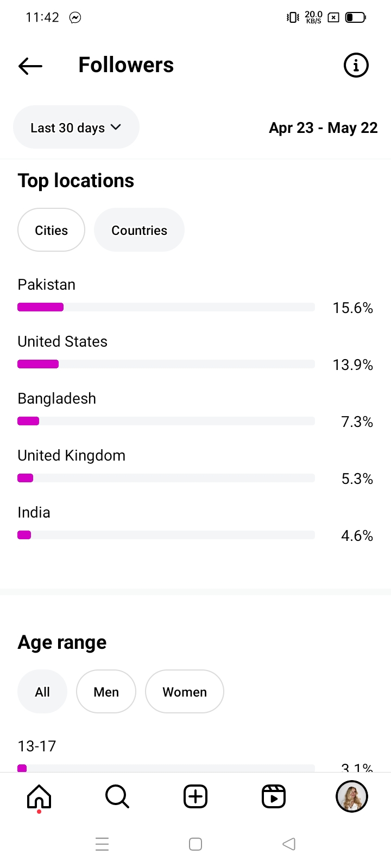Open the Search magnifier icon

point(117,796)
